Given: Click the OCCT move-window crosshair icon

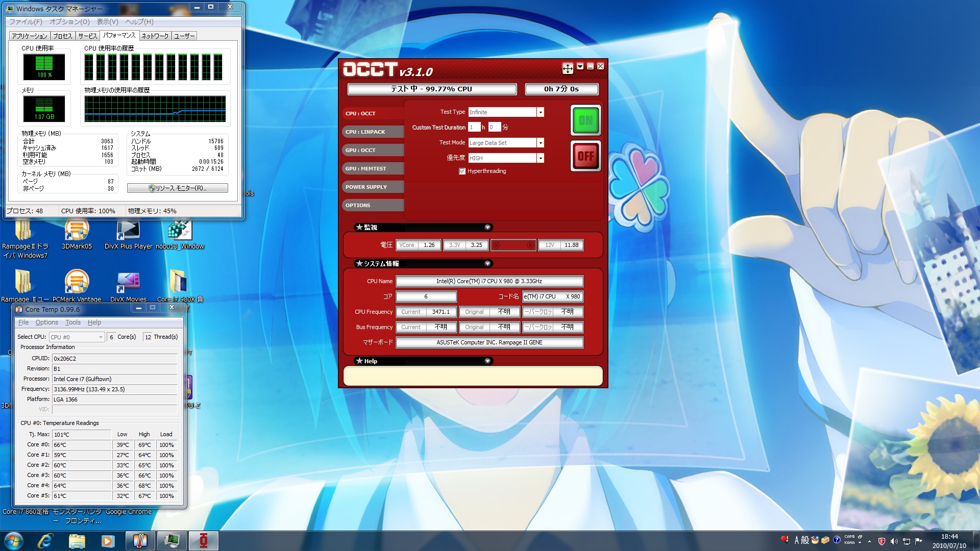Looking at the screenshot, I should tap(568, 68).
